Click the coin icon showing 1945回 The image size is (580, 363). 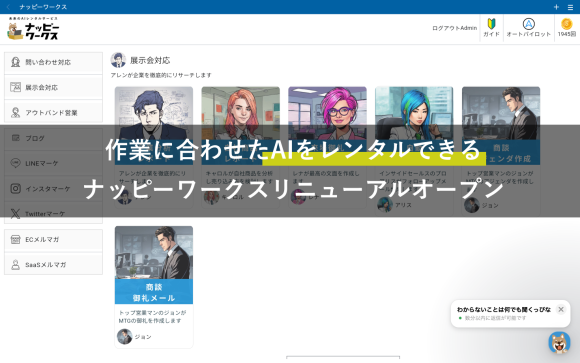(x=566, y=24)
